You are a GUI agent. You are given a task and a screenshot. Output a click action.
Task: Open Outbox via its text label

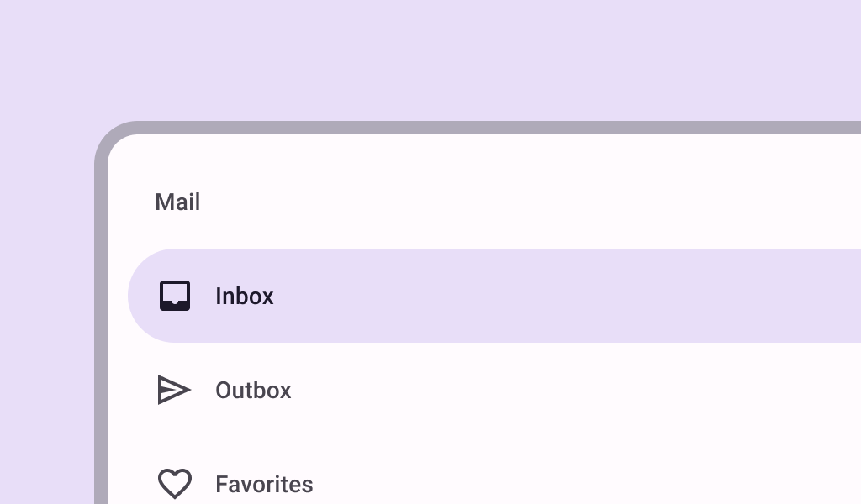coord(253,391)
